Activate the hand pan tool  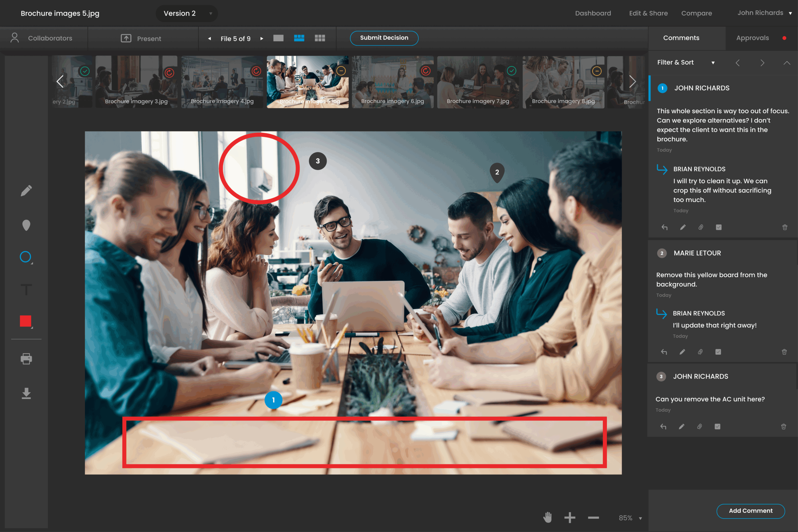pyautogui.click(x=547, y=517)
